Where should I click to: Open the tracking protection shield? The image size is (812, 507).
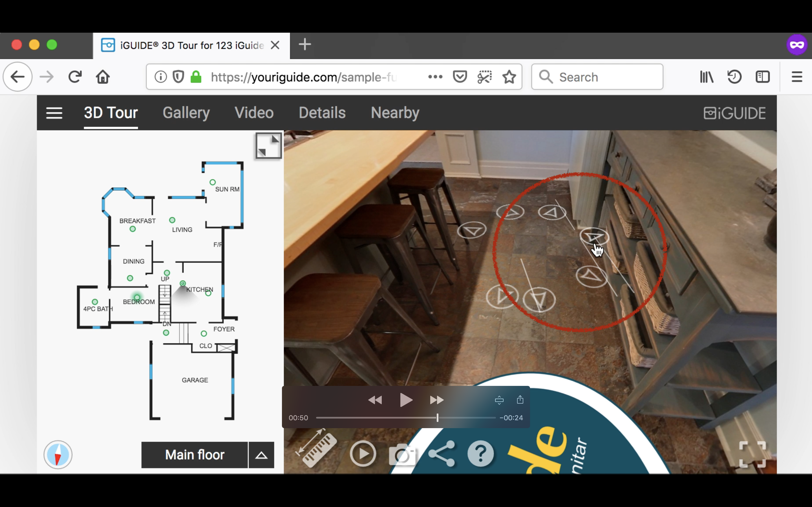tap(178, 77)
